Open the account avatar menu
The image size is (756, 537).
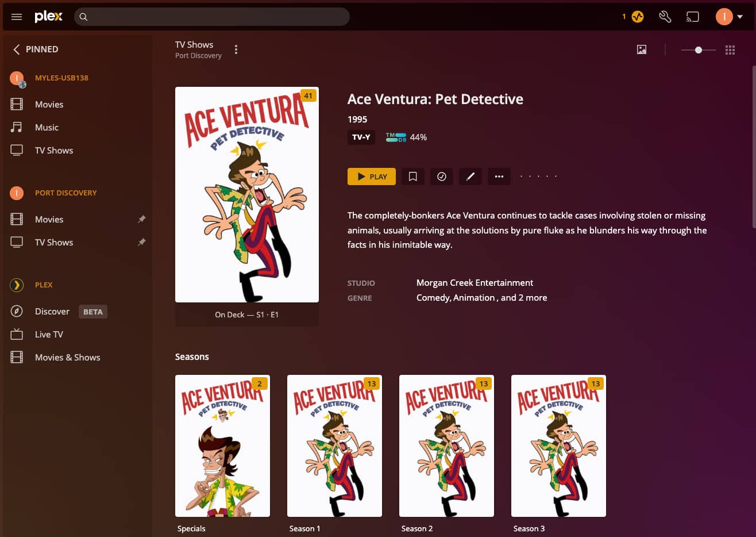(729, 17)
